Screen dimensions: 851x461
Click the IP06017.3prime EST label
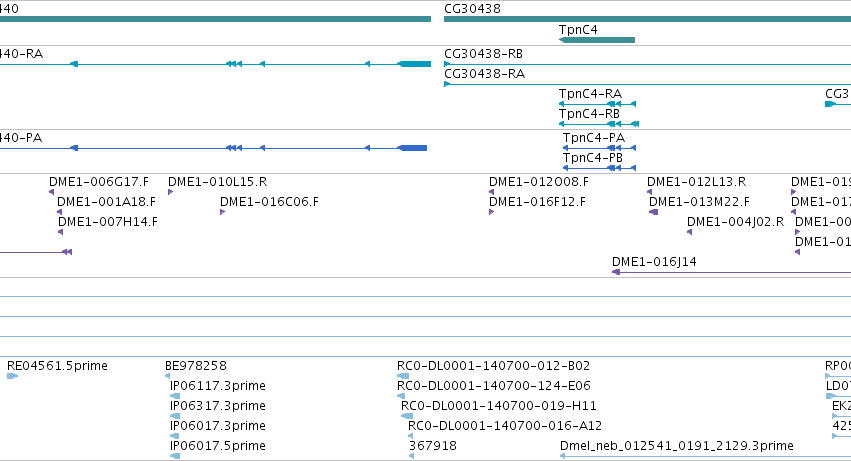[x=218, y=426]
